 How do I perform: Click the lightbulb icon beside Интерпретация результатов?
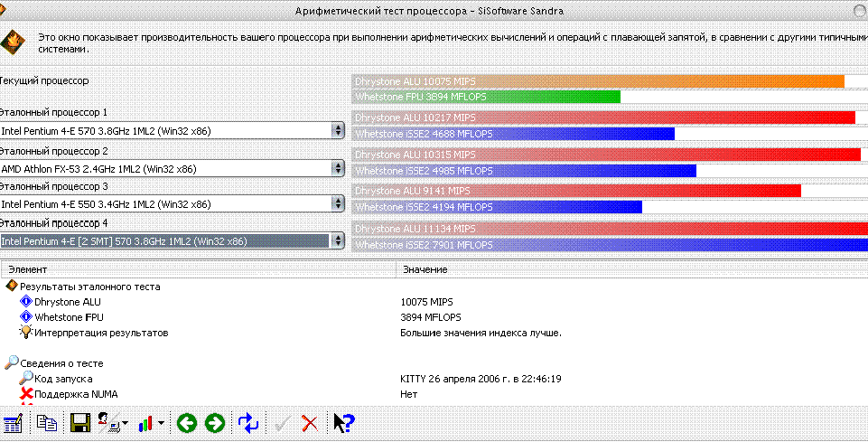point(26,332)
